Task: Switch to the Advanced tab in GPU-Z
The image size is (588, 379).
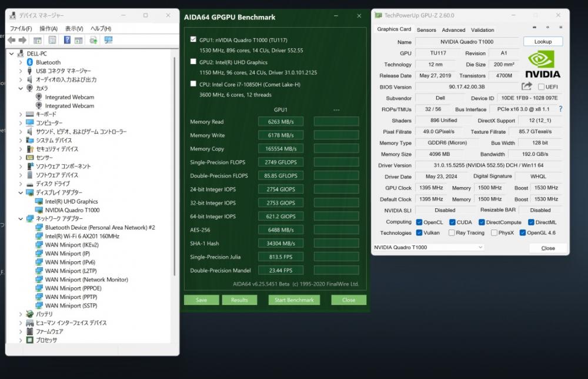Action: (453, 29)
